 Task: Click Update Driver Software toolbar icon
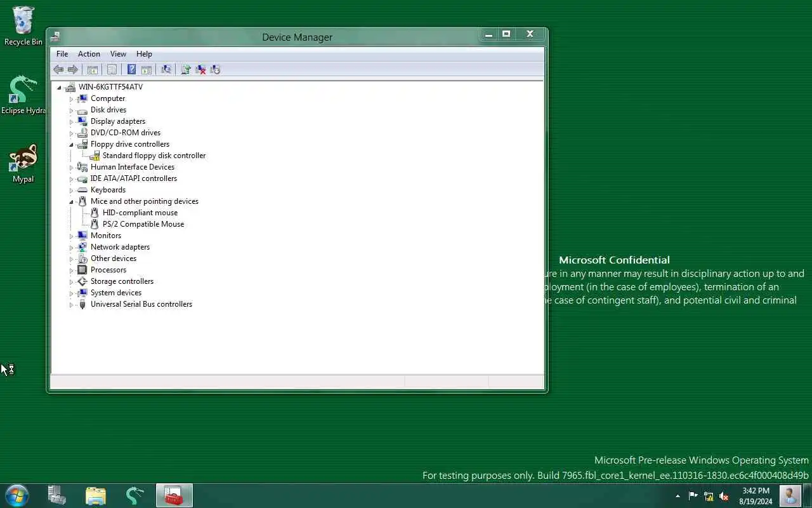(186, 70)
